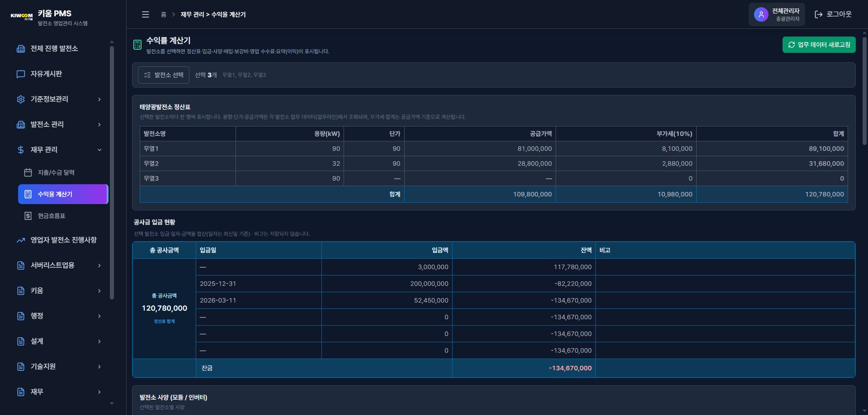Image resolution: width=868 pixels, height=415 pixels.
Task: Click the receipt icon beside 현금흐름표
Action: tap(28, 216)
